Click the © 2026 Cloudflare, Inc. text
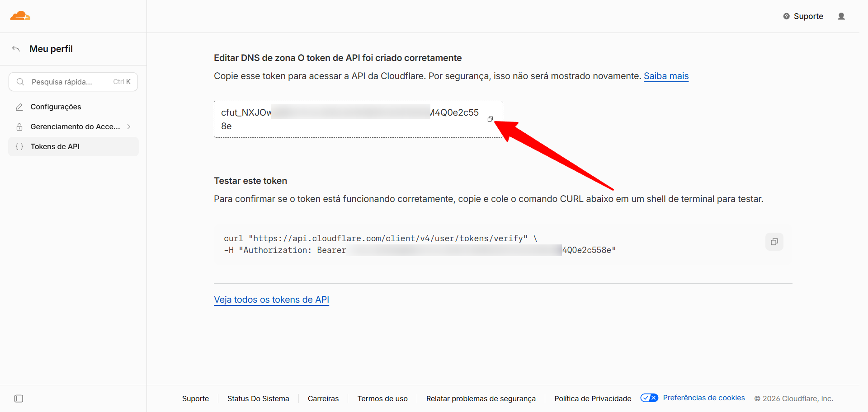 (x=793, y=398)
